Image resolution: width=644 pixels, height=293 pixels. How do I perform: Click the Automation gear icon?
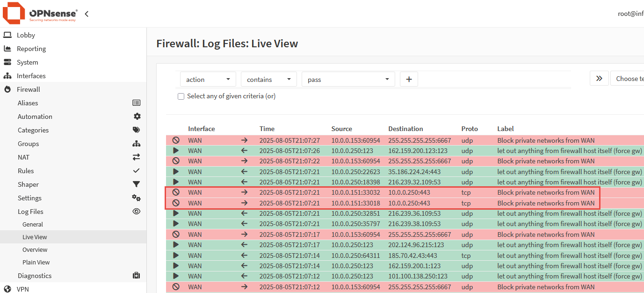[137, 117]
